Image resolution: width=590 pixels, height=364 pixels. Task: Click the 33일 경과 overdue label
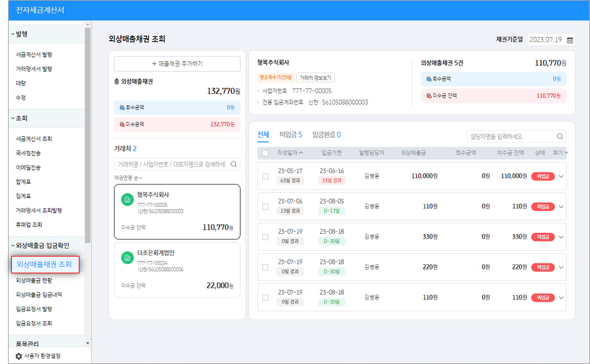click(x=332, y=181)
